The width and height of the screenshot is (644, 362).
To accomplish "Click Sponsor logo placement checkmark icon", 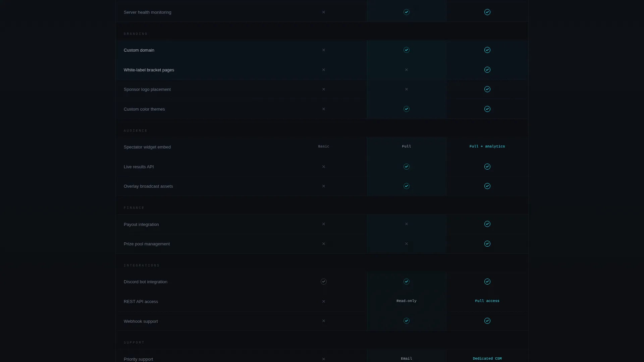I will pos(487,89).
